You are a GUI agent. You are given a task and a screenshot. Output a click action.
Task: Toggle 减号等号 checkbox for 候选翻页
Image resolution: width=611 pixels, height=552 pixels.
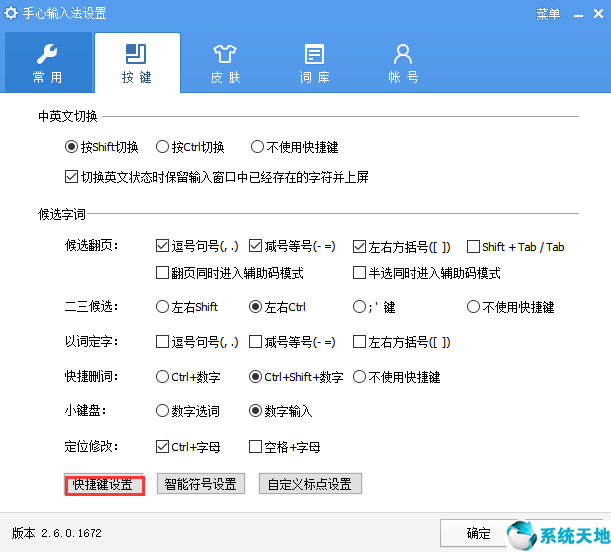click(292, 246)
